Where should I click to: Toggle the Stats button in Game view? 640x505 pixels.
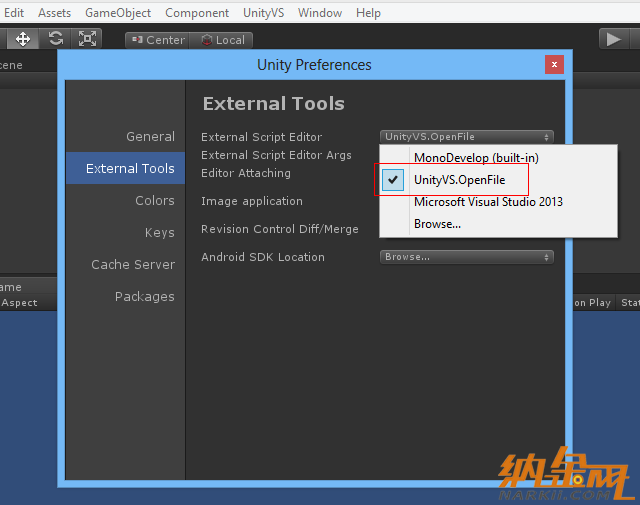click(629, 303)
